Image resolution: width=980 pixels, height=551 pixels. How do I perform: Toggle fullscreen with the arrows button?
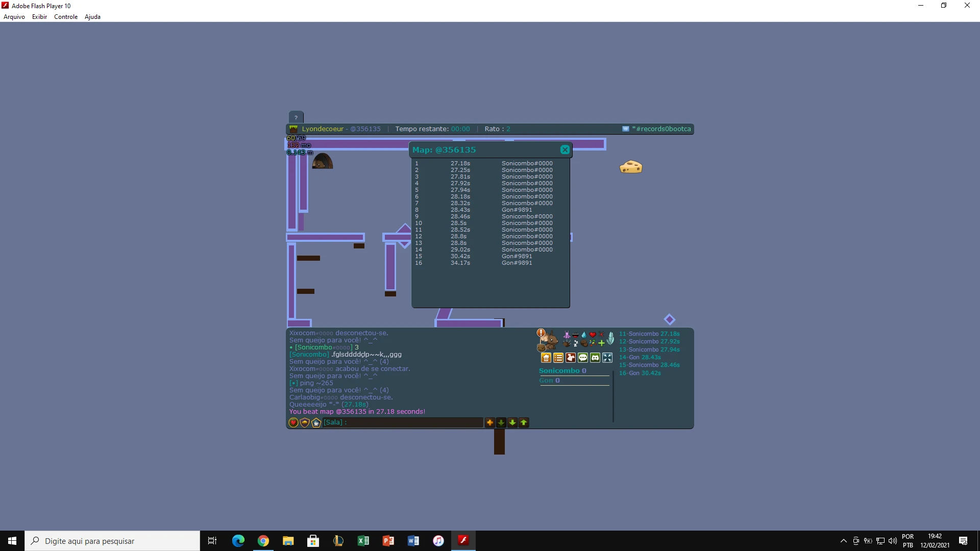(607, 358)
